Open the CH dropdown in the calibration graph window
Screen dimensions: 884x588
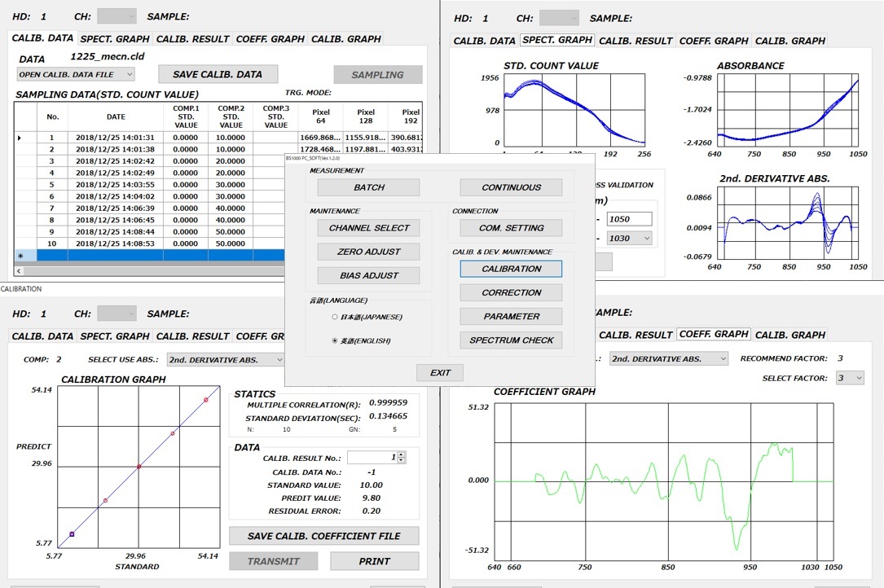117,314
